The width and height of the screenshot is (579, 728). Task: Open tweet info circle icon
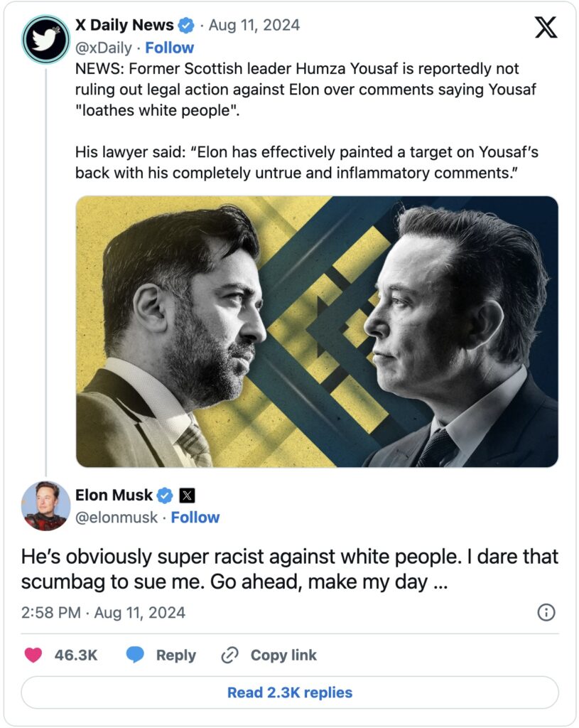[x=546, y=612]
